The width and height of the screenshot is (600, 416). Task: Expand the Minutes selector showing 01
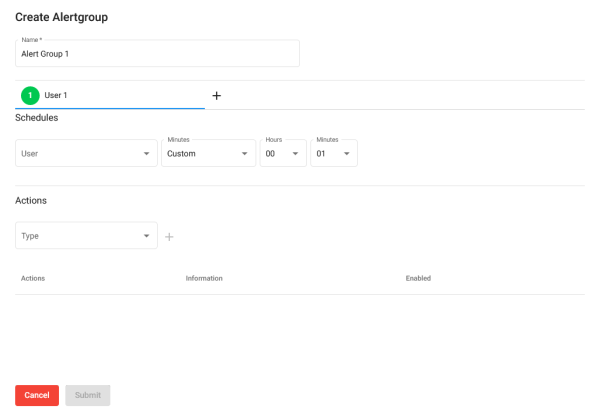coord(334,153)
